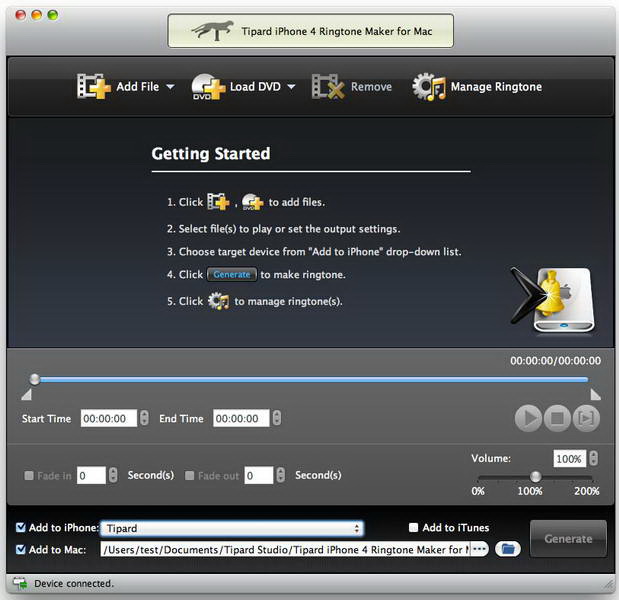Expand the Load DVD dropdown arrow
Viewport: 619px width, 600px height.
coord(291,86)
